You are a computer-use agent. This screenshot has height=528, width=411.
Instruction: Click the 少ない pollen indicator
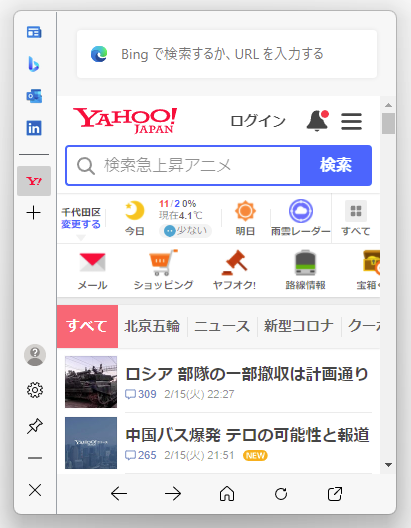185,231
